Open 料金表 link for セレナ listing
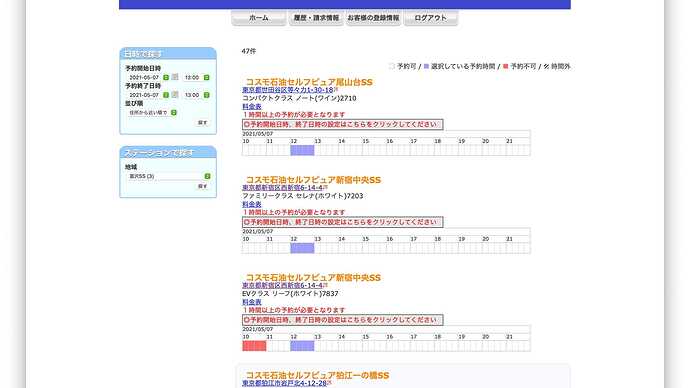690x388 pixels. [x=252, y=204]
